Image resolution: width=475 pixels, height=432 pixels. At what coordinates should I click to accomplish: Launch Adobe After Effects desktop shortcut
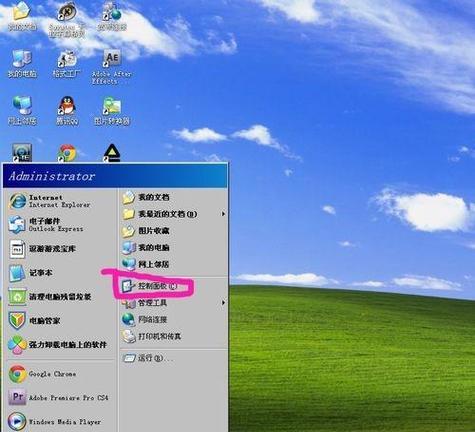click(x=112, y=67)
